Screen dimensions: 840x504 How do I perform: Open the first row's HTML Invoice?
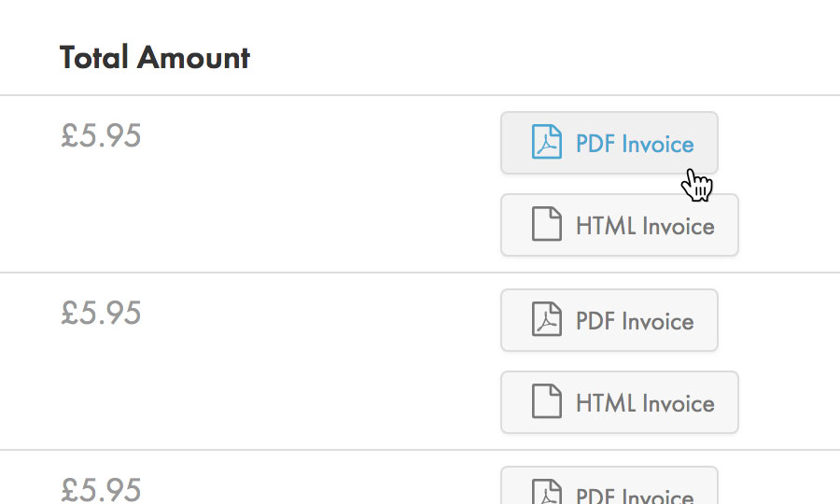tap(620, 225)
